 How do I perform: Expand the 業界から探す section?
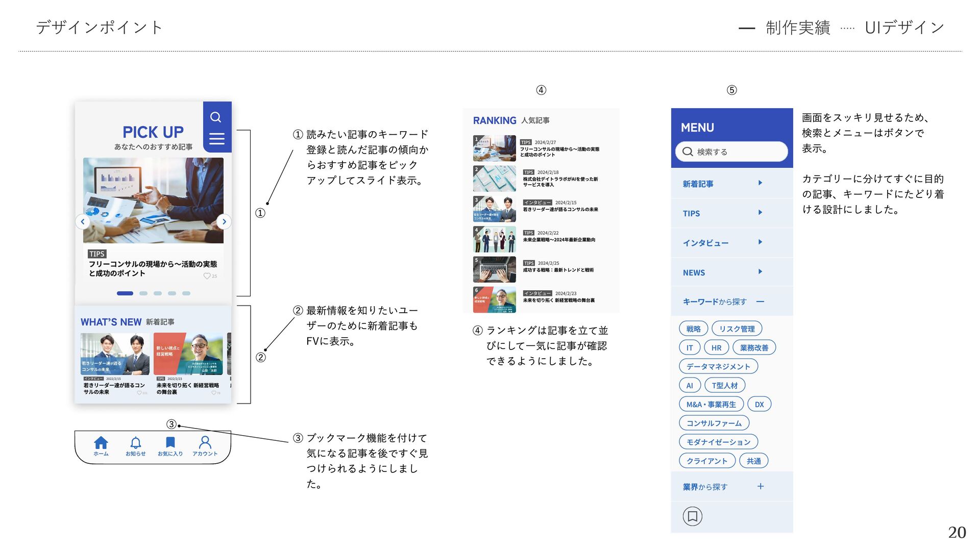tap(760, 487)
